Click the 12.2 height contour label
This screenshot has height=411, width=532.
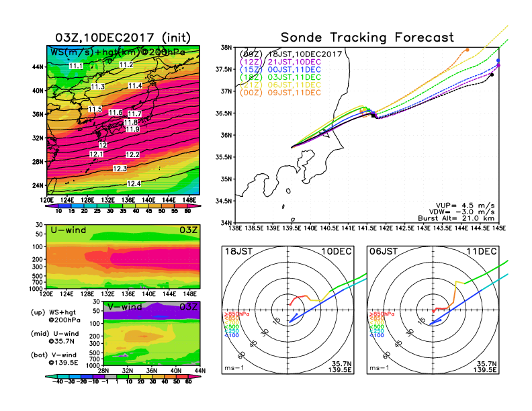click(132, 154)
